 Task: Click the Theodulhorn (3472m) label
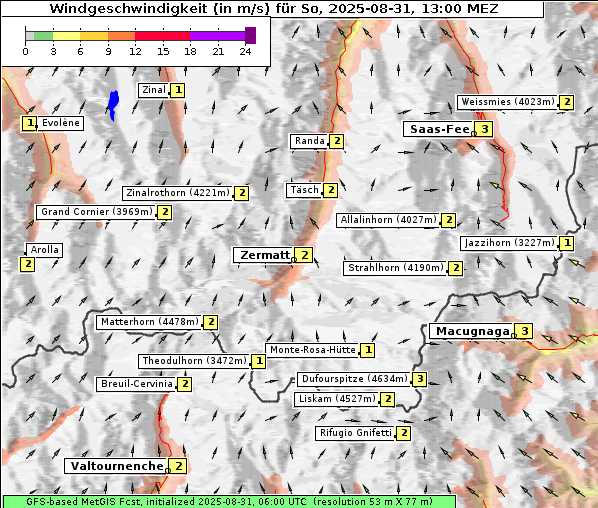(195, 361)
